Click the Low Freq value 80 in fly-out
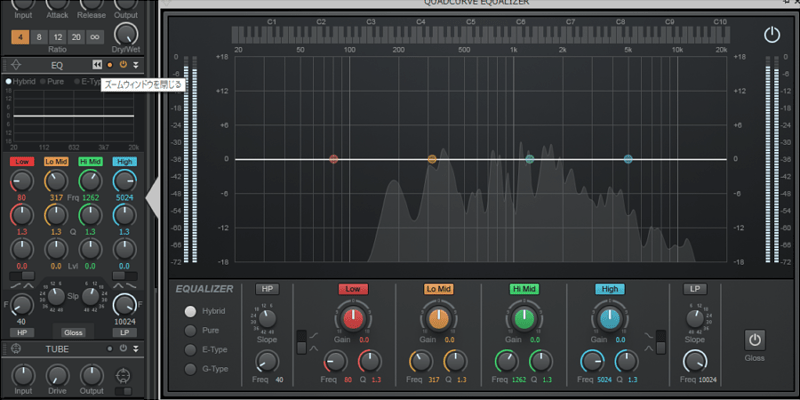The image size is (800, 400). (348, 380)
